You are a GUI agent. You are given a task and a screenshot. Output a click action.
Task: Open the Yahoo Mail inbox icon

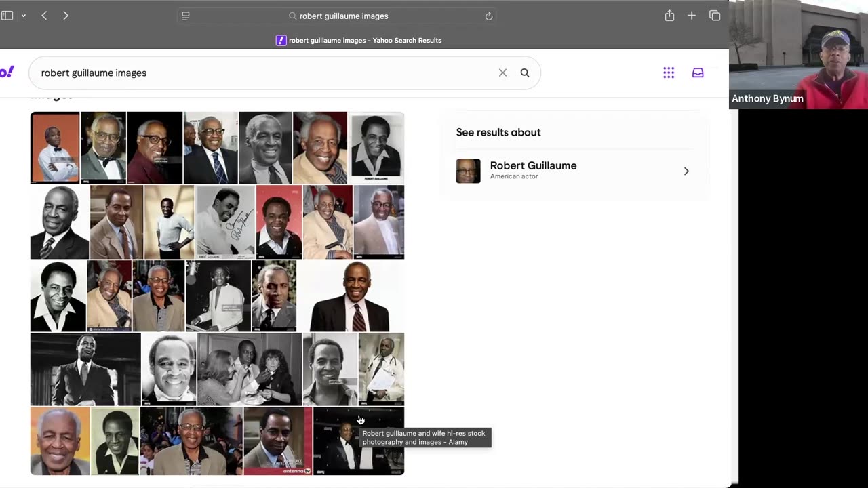pos(698,73)
